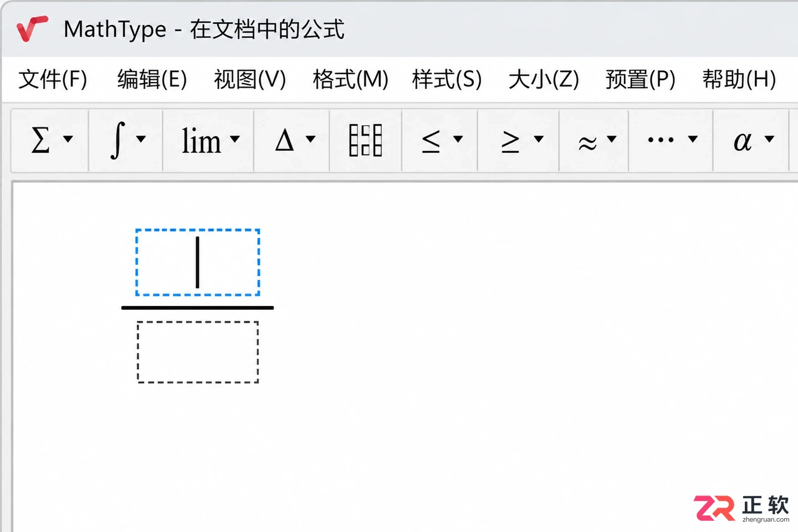
Task: Open the 格式(M) menu
Action: 351,79
